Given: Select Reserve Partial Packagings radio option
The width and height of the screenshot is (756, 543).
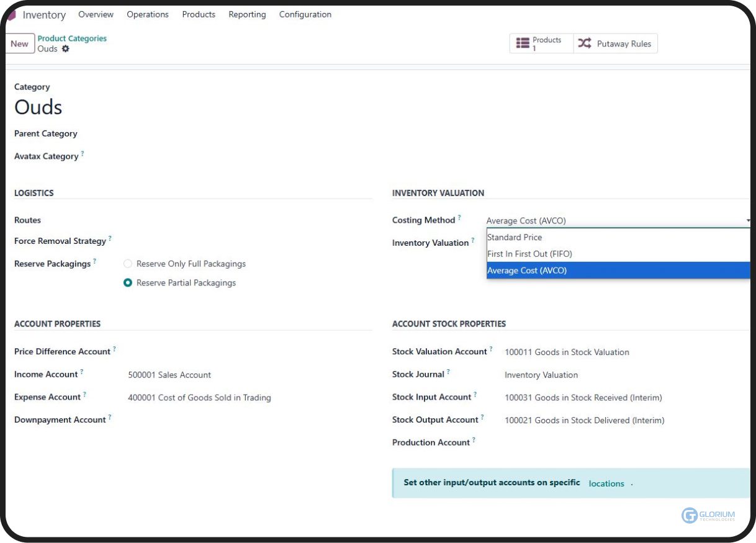Looking at the screenshot, I should click(x=128, y=283).
